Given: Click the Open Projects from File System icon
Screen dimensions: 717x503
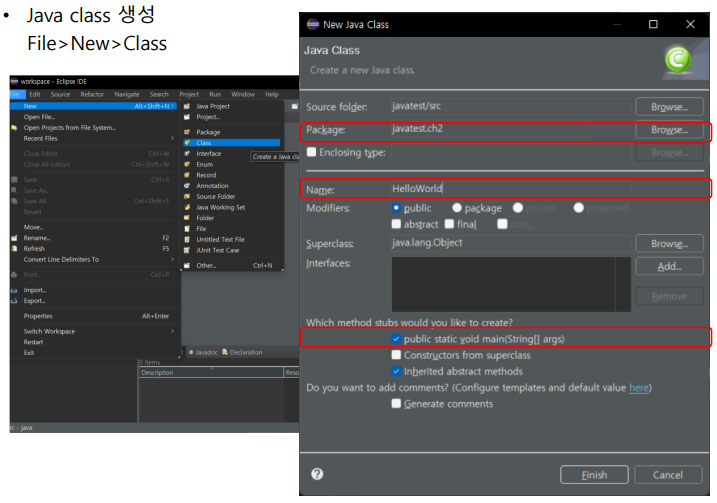Looking at the screenshot, I should 14,128.
